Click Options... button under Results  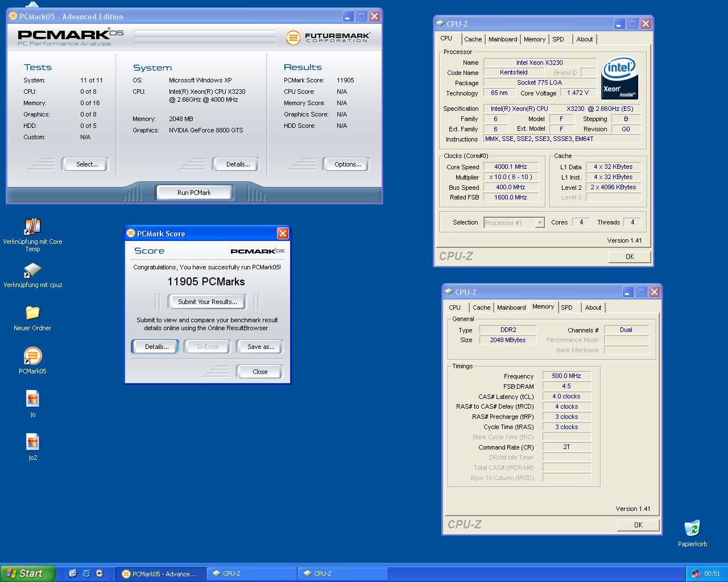click(x=346, y=164)
